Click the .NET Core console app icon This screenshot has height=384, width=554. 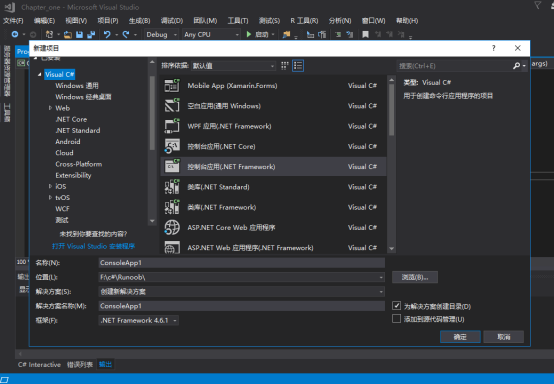click(172, 146)
